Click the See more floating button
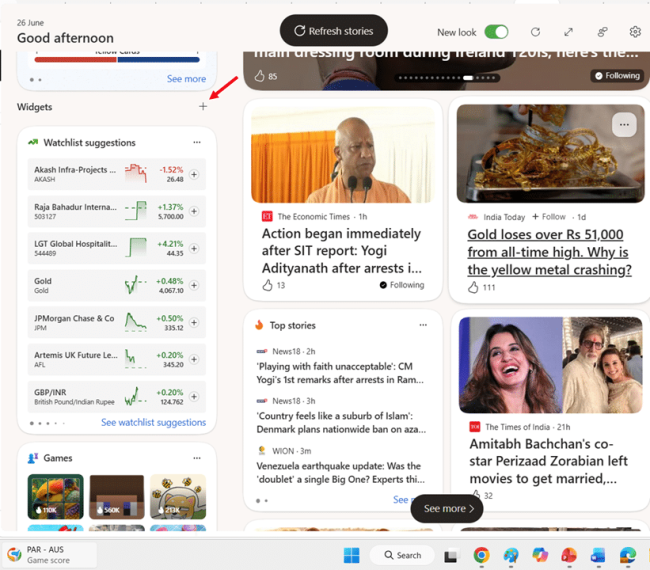The image size is (650, 570). [x=447, y=509]
